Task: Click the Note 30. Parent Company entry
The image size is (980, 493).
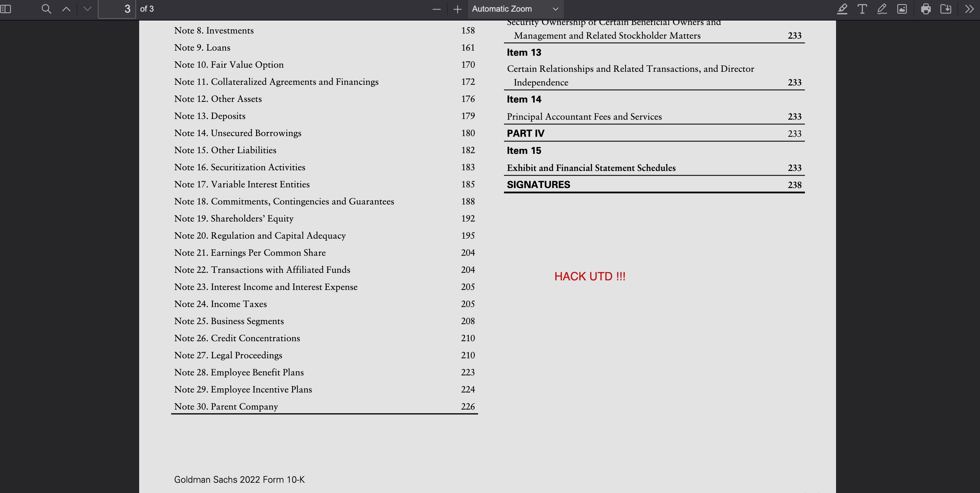Action: pos(226,406)
